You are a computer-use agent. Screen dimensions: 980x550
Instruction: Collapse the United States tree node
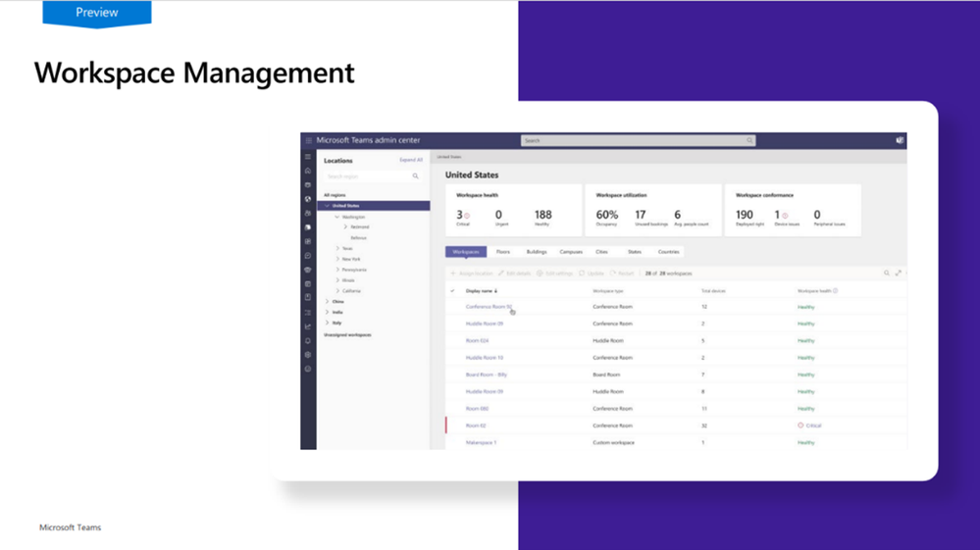(327, 205)
